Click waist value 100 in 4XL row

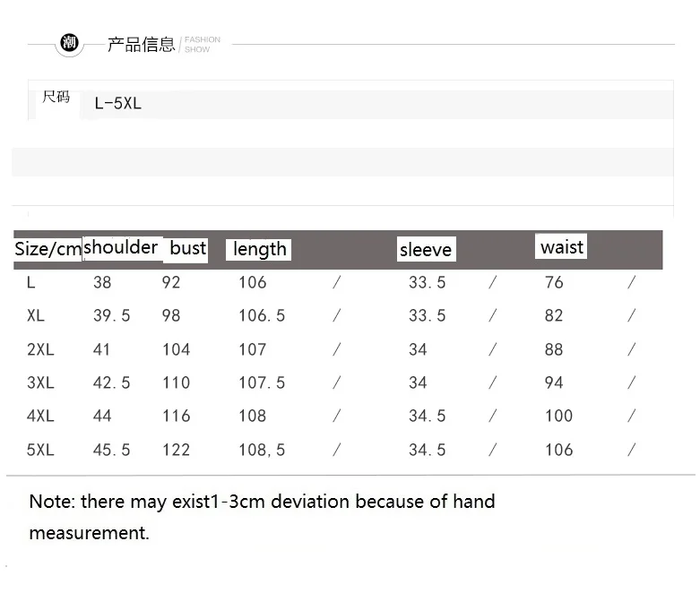559,416
